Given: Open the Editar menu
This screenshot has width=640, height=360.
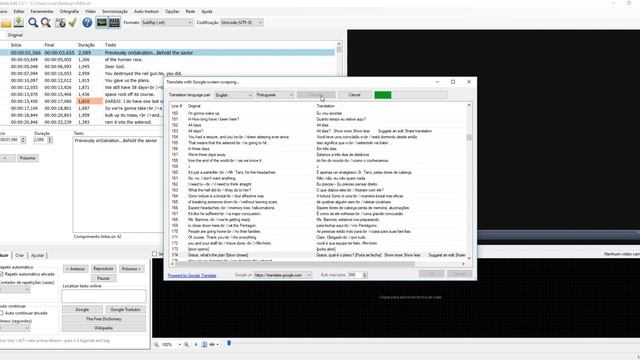Looking at the screenshot, I should (19, 11).
